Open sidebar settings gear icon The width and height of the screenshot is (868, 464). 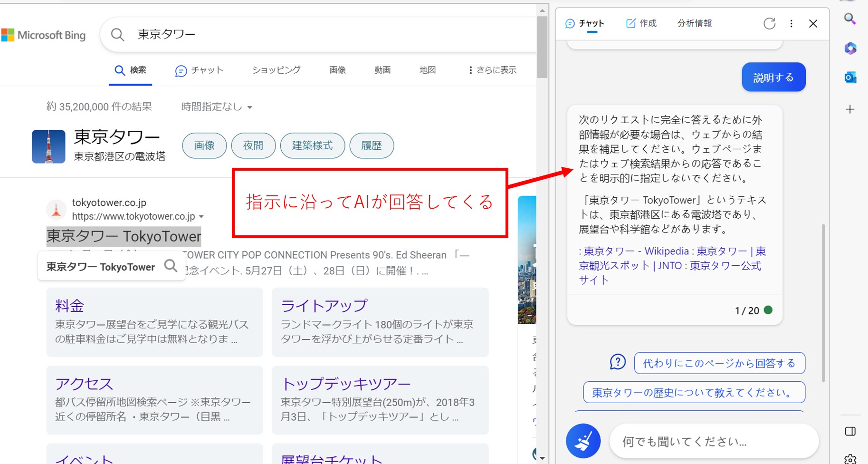click(x=850, y=459)
